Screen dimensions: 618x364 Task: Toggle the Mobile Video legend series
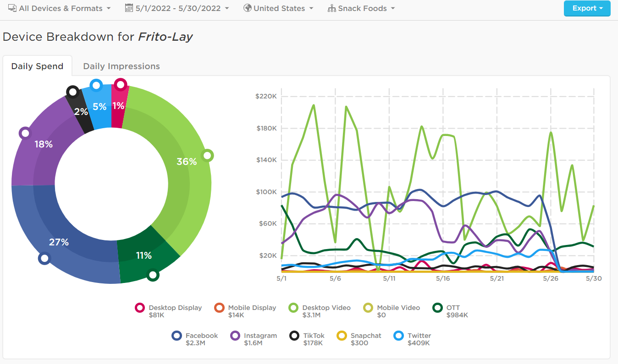coord(392,311)
